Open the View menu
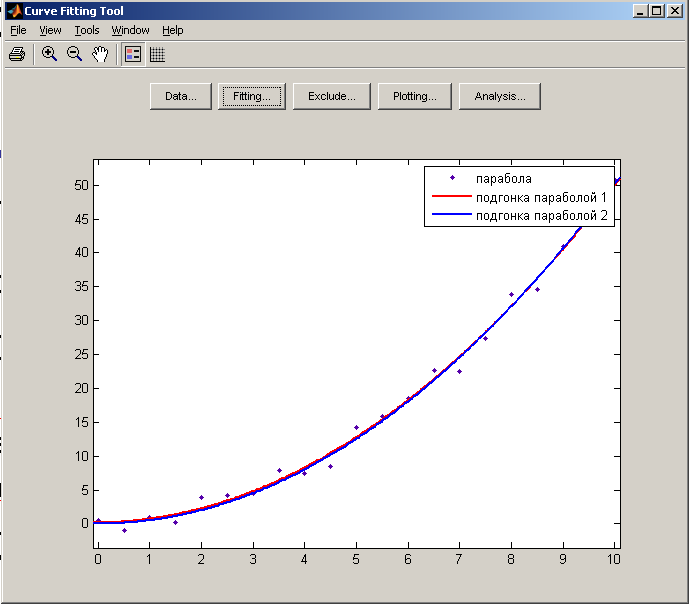689x605 pixels. click(50, 30)
